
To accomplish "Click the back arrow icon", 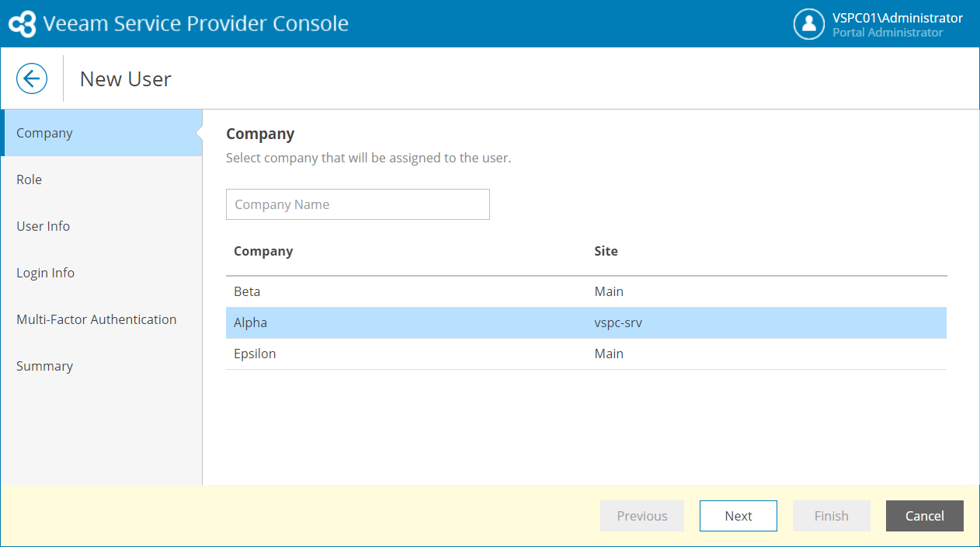I will point(32,78).
